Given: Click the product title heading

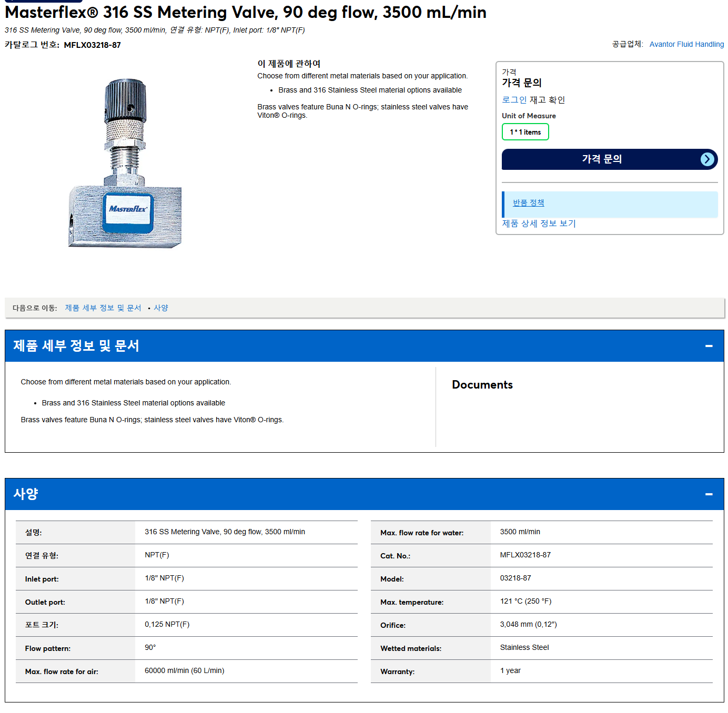Looking at the screenshot, I should click(246, 12).
